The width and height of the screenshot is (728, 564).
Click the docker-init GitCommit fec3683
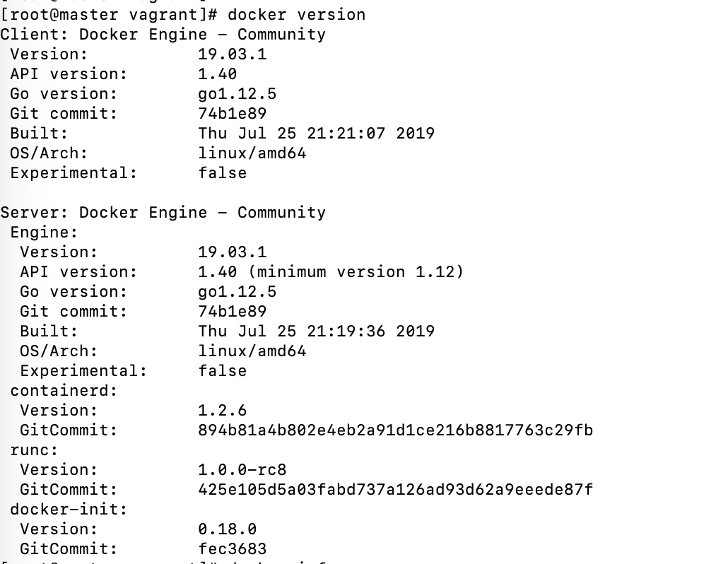coord(233,548)
